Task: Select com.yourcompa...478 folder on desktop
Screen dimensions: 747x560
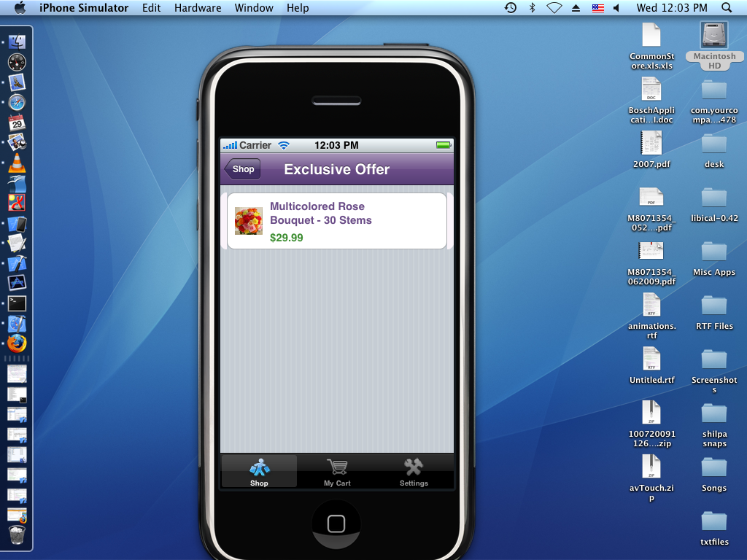Action: pos(714,101)
